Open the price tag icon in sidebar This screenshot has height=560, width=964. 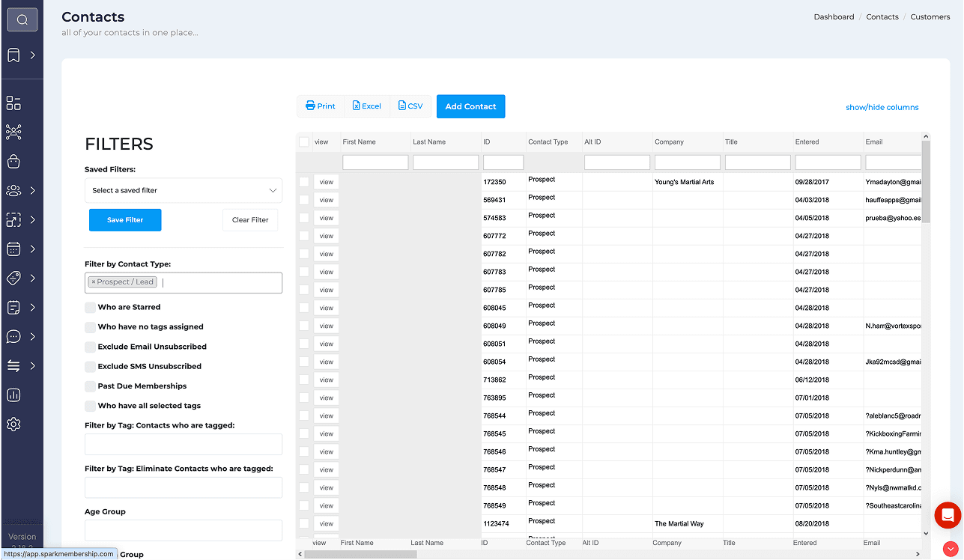coord(13,279)
